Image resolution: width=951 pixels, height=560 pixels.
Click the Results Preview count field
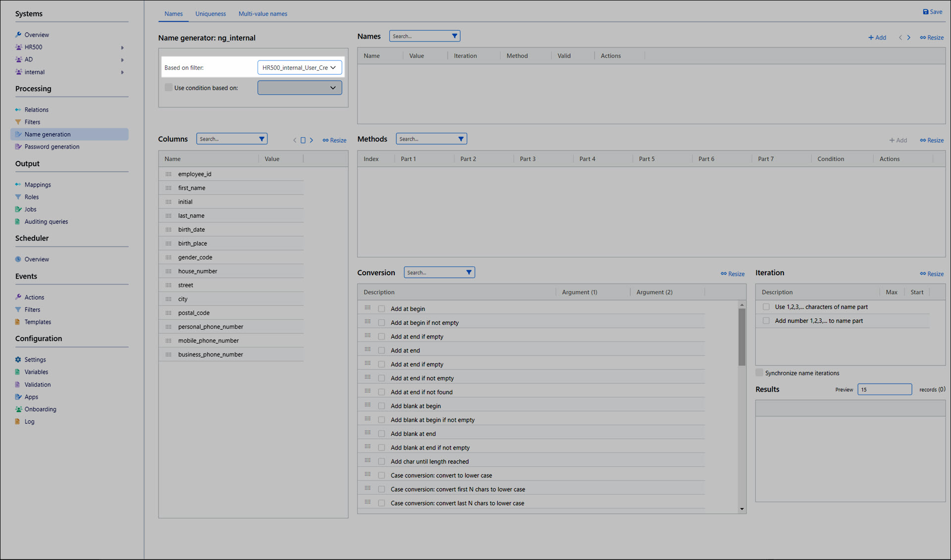click(884, 390)
